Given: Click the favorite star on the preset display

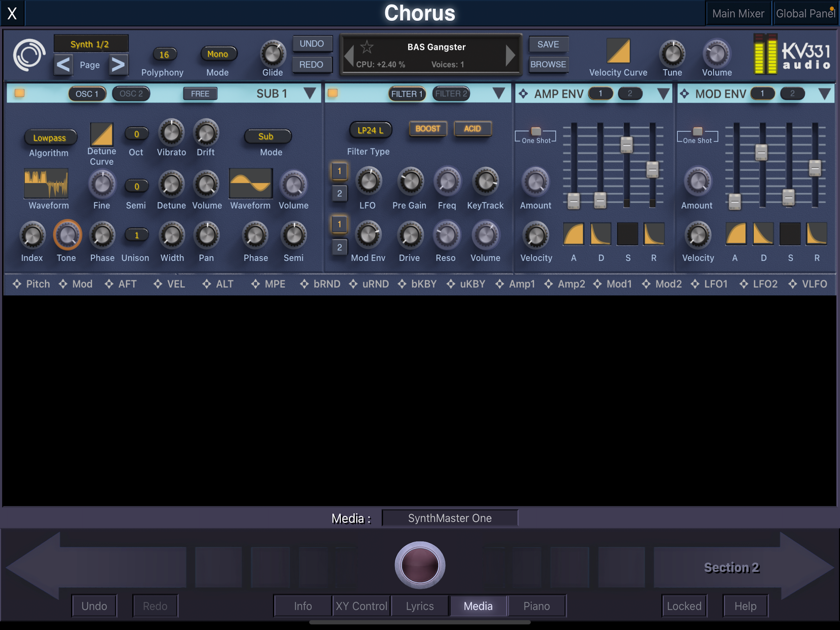Looking at the screenshot, I should click(367, 47).
